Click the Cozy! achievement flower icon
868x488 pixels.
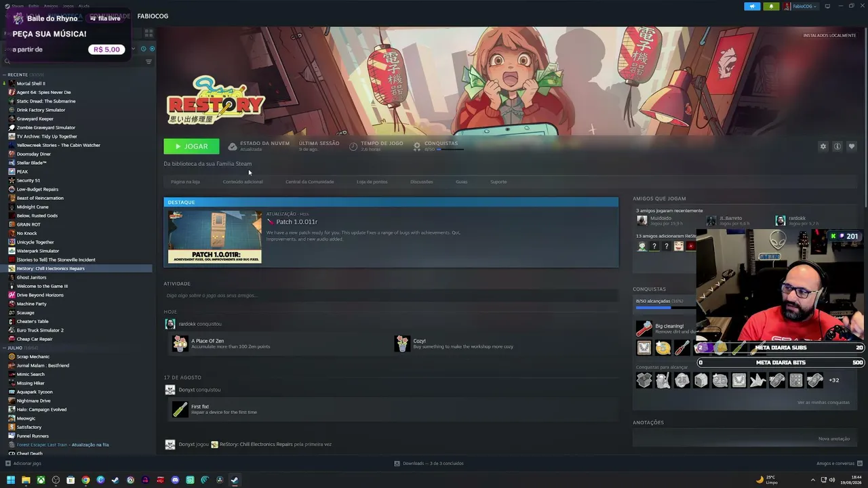(402, 344)
